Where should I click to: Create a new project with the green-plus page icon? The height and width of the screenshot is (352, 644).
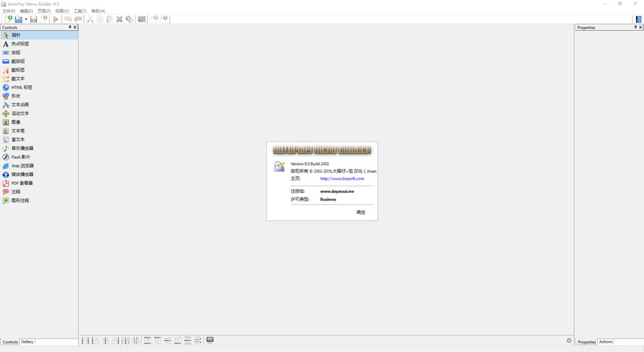point(8,19)
